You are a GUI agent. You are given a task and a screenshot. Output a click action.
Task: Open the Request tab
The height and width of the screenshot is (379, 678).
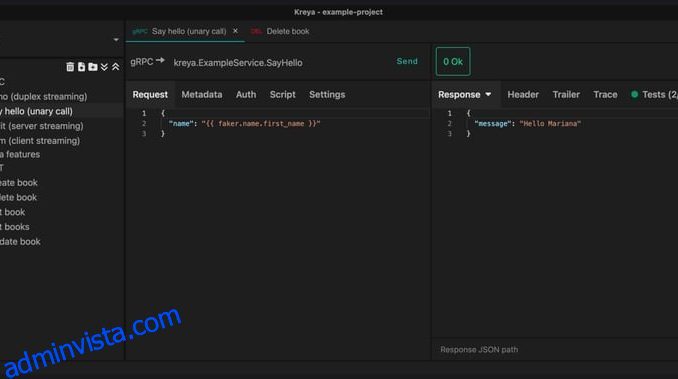[x=150, y=95]
